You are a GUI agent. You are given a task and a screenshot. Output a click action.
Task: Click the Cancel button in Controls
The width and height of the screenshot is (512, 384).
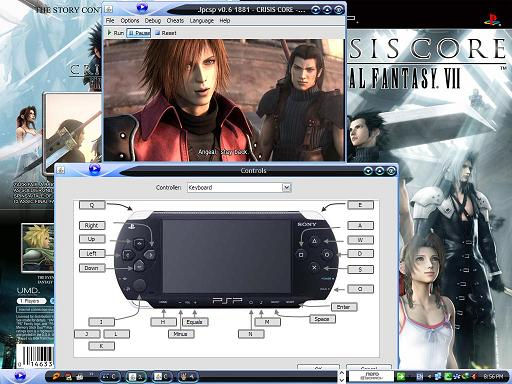[x=369, y=367]
